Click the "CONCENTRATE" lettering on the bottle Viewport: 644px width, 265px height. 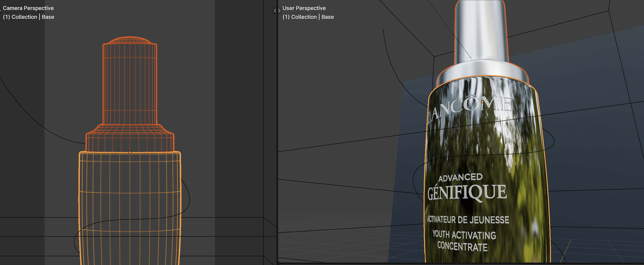pos(462,246)
